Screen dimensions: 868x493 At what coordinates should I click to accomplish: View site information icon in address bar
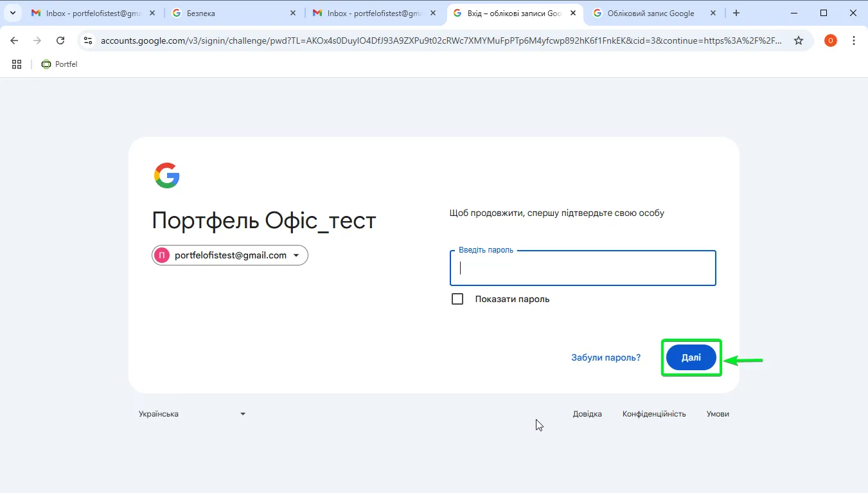click(x=88, y=40)
